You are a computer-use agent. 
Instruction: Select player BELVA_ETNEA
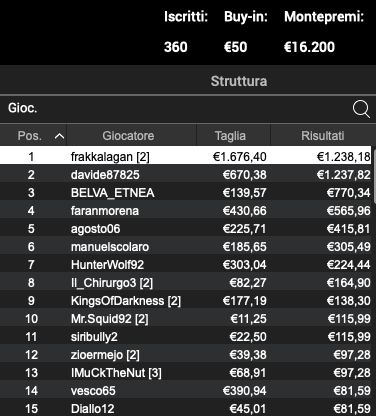click(x=186, y=192)
